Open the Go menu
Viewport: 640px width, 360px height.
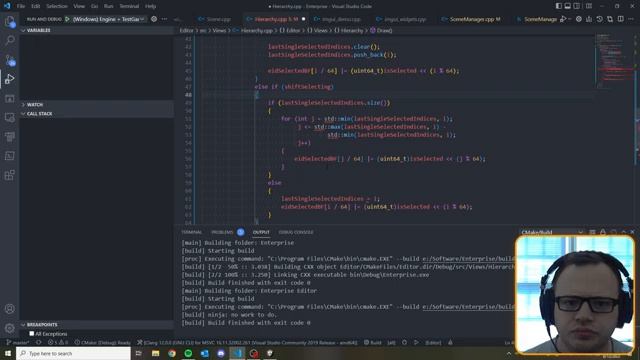(94, 6)
